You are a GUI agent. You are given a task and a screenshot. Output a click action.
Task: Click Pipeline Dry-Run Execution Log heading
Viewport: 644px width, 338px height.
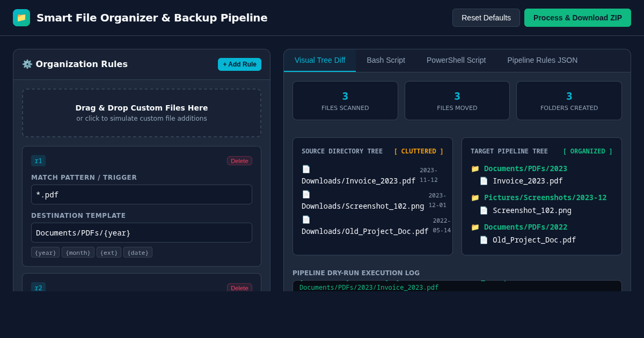click(356, 273)
